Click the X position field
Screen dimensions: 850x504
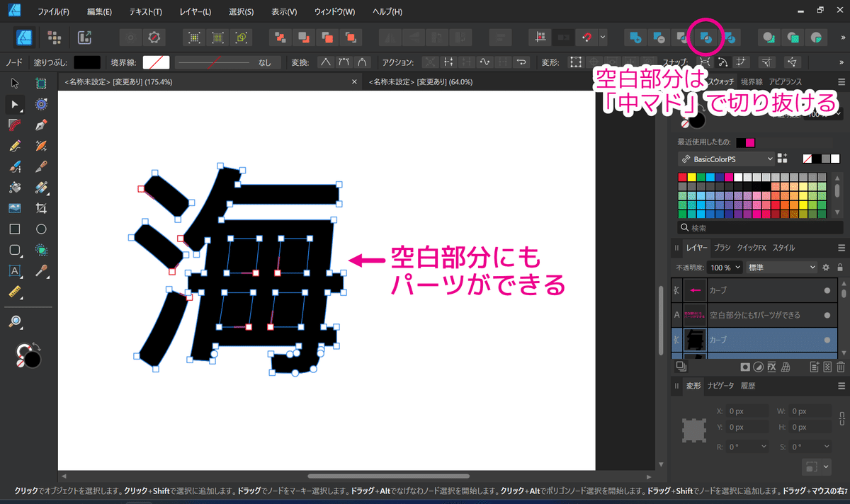[x=747, y=411]
